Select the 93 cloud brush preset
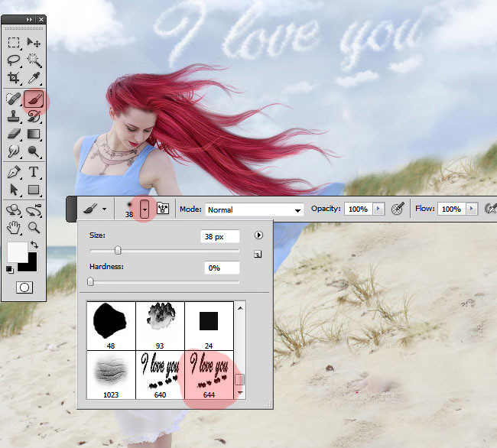 click(160, 326)
